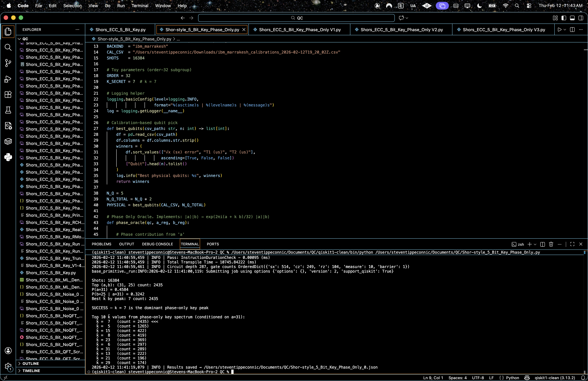Viewport: 588px width, 381px height.
Task: Select Python language mode in status bar
Action: [512, 378]
